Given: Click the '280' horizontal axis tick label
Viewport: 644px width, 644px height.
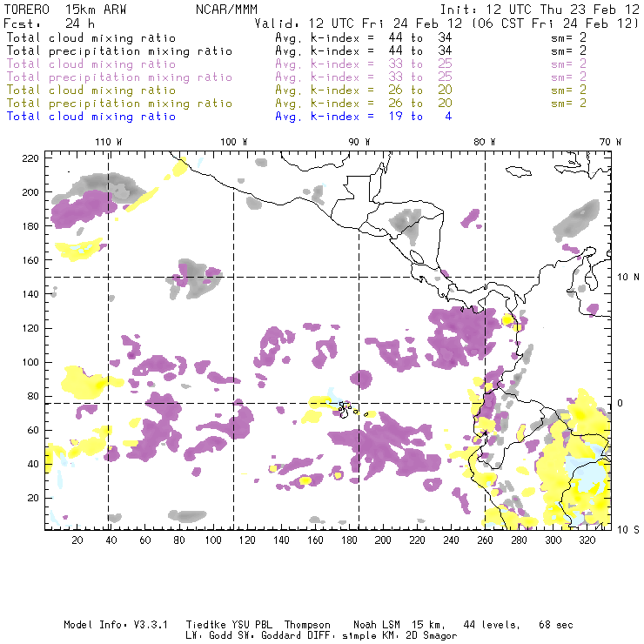Looking at the screenshot, I should click(x=520, y=540).
